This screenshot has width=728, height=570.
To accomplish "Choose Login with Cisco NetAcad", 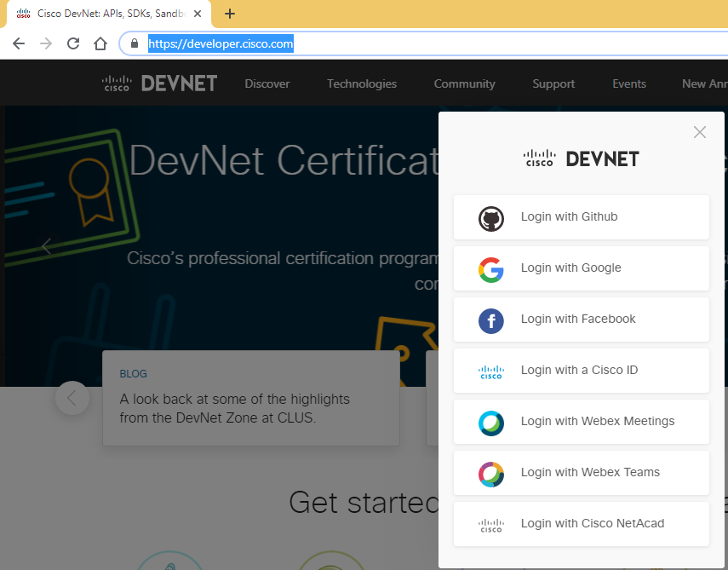I will 582,523.
